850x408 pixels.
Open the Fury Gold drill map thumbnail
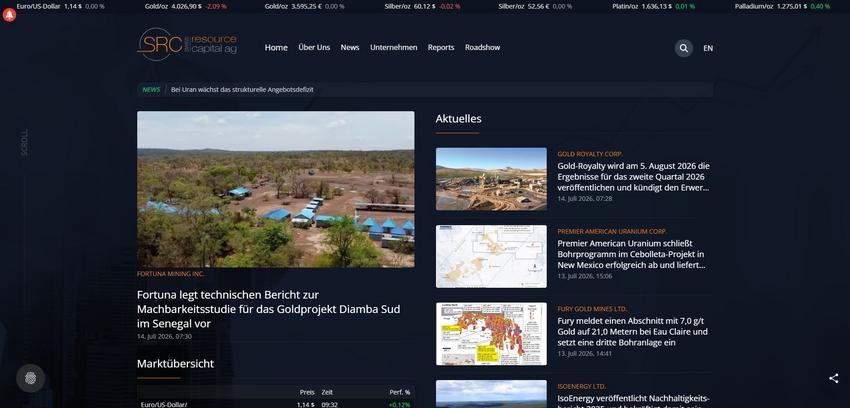pyautogui.click(x=491, y=334)
